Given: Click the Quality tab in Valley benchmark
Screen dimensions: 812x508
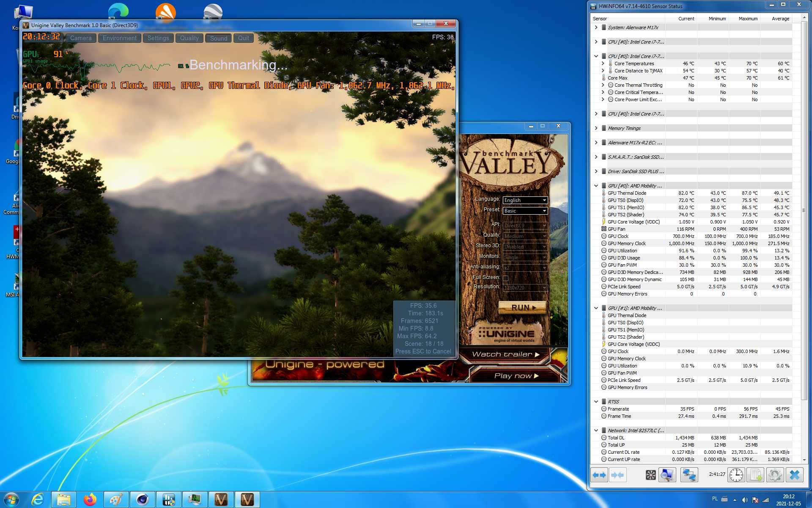Looking at the screenshot, I should click(x=189, y=37).
